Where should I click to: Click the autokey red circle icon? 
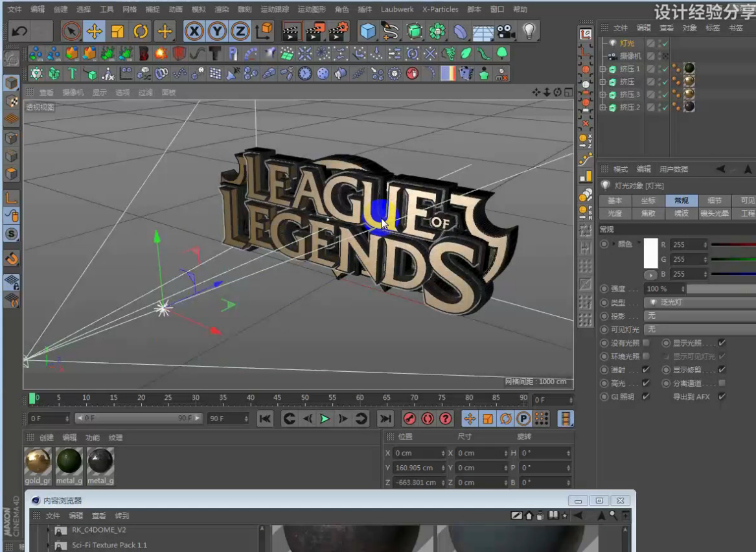[428, 419]
